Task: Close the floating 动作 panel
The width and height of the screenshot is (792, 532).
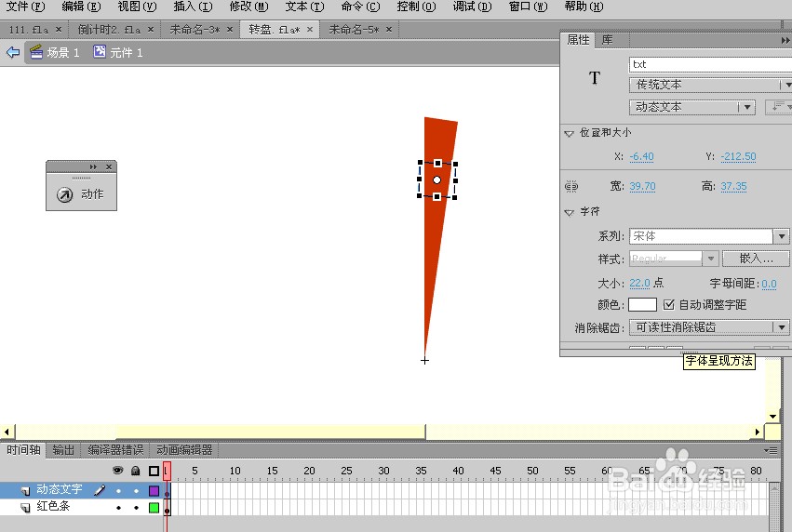Action: pyautogui.click(x=109, y=166)
